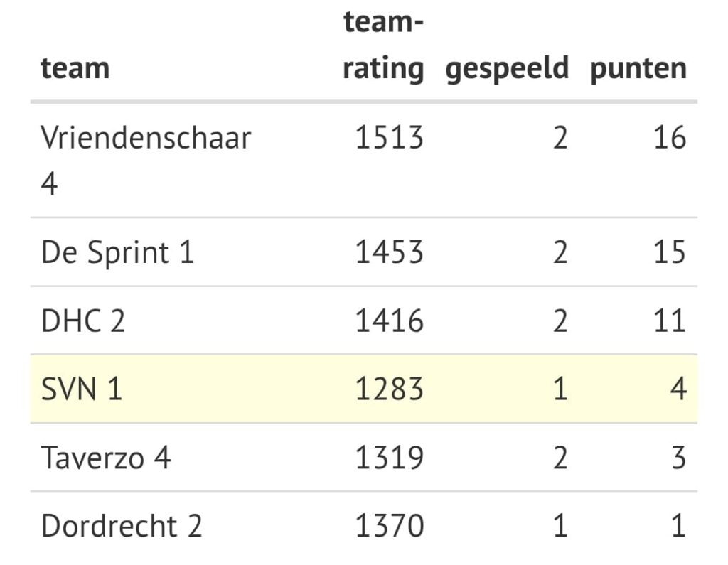This screenshot has height=565, width=728.
Task: Click Taverzo 4's rating 1319
Action: (389, 457)
